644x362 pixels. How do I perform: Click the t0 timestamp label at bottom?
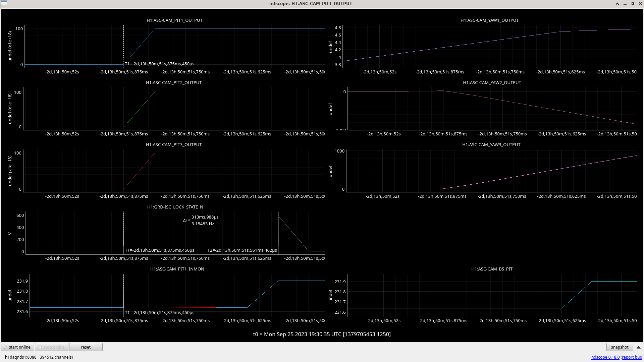[x=322, y=334]
